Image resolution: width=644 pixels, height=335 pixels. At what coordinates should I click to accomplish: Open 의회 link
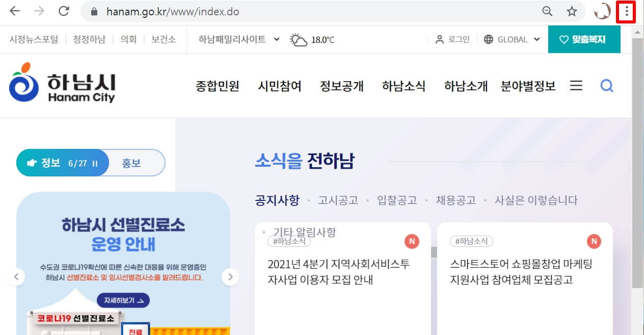pos(128,39)
